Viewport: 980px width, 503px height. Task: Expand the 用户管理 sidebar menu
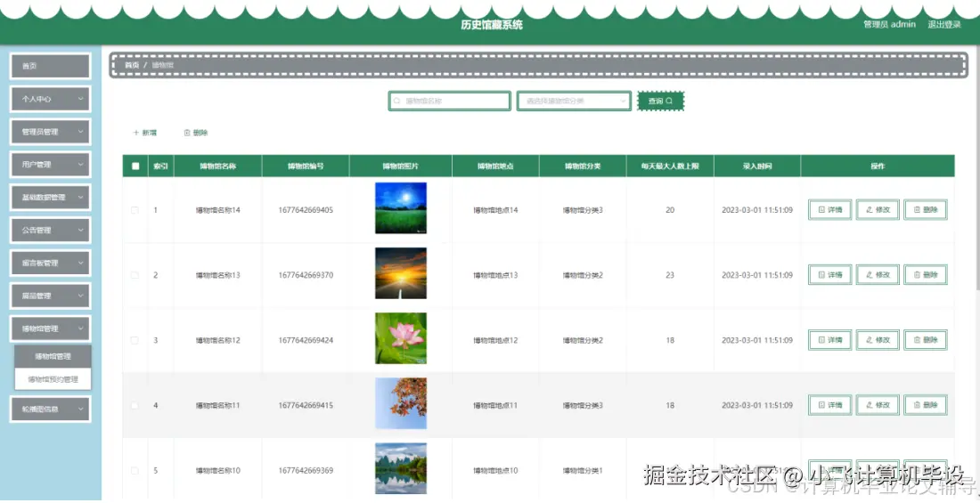(x=51, y=165)
